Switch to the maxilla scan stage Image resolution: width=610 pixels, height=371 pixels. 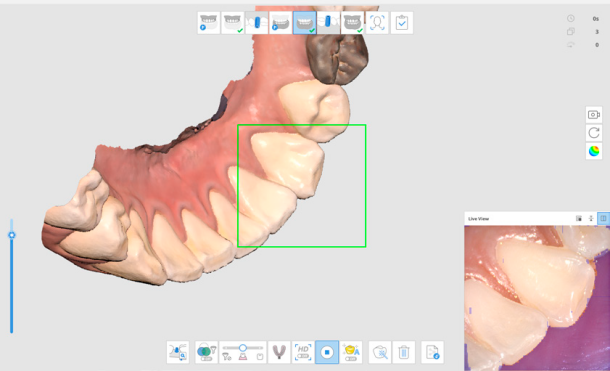coord(233,23)
